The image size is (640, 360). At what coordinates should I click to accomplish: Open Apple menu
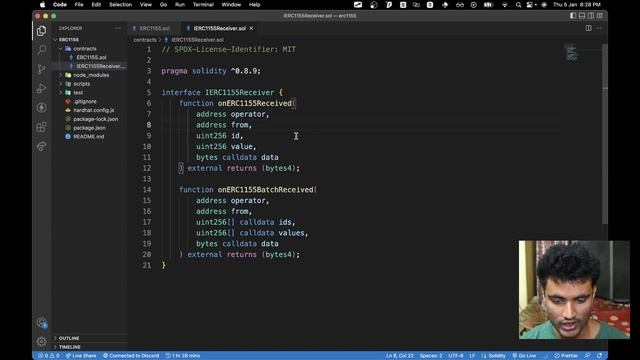(x=42, y=4)
